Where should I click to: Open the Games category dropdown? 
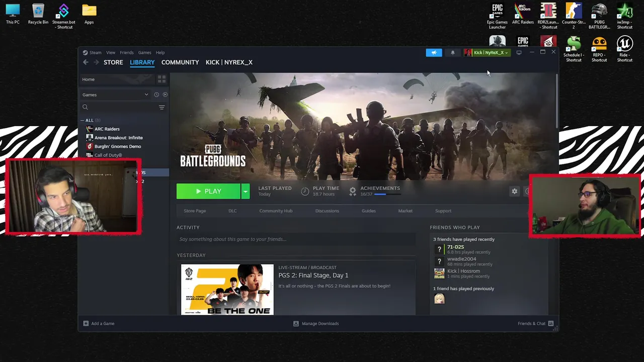[116, 95]
